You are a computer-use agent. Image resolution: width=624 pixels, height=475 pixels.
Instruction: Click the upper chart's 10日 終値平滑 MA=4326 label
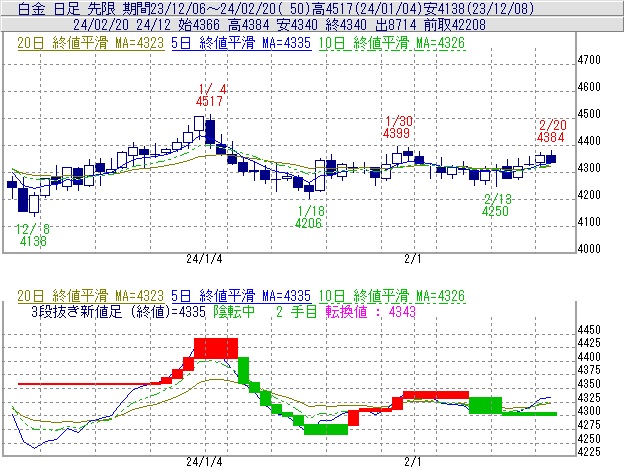coord(392,43)
